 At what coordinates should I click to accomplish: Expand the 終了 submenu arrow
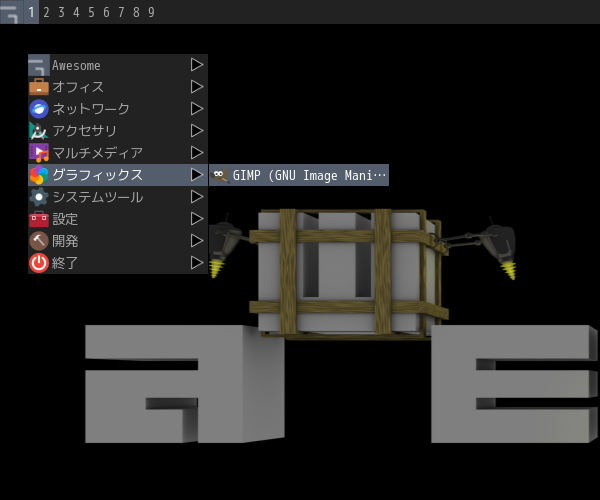[197, 263]
